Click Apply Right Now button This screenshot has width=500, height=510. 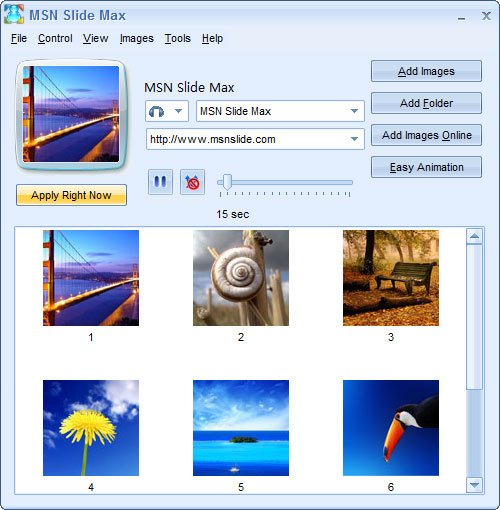tap(71, 195)
